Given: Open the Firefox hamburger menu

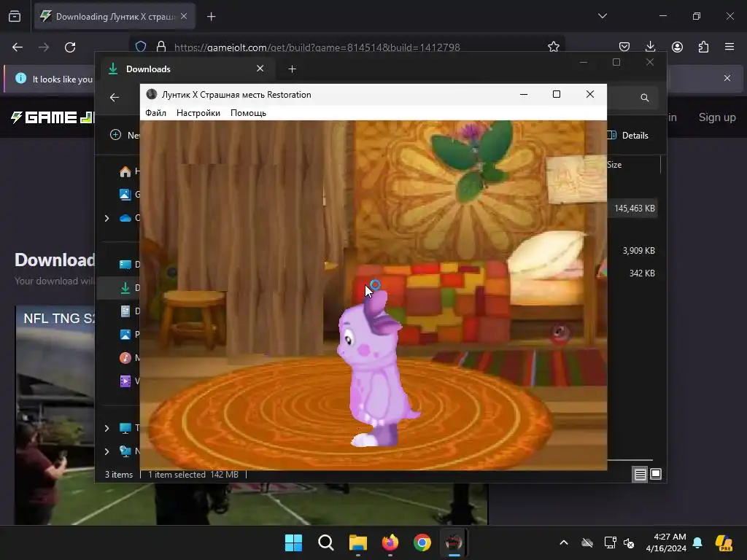Looking at the screenshot, I should (729, 47).
